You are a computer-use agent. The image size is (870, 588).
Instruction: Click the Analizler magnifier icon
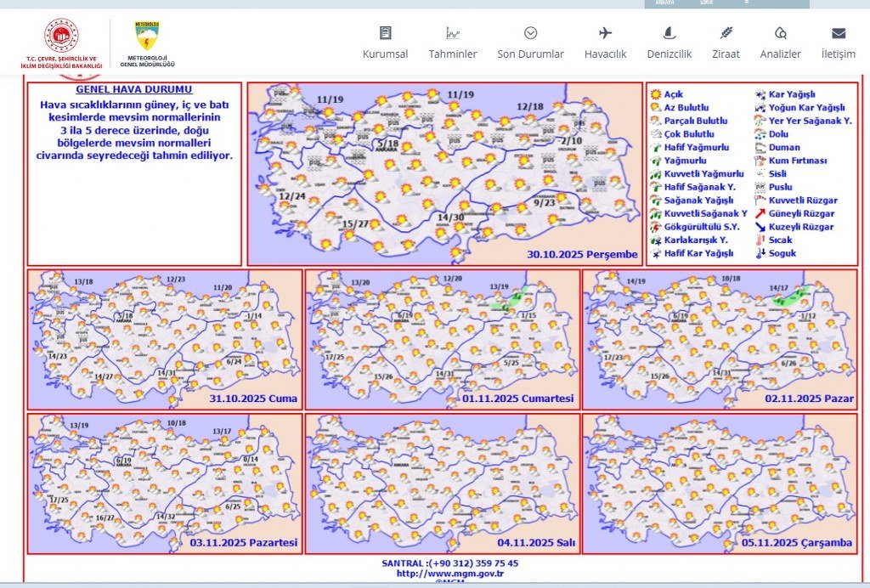pyautogui.click(x=780, y=33)
